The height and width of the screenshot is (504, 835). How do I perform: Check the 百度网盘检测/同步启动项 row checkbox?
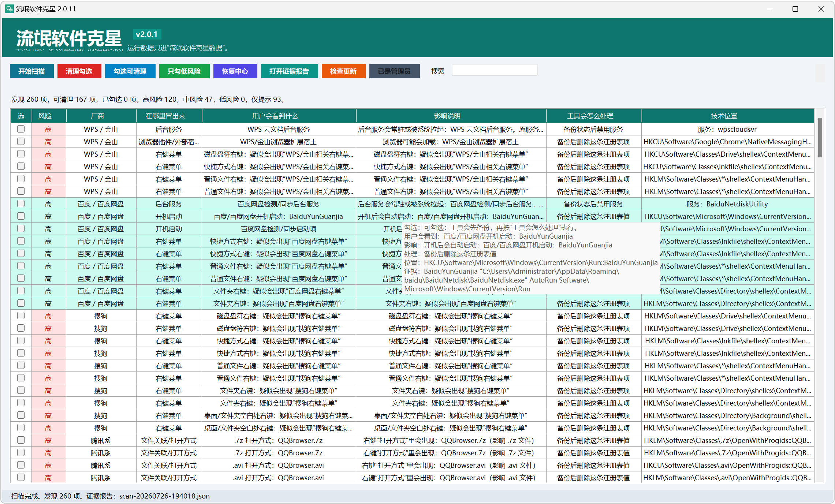(x=21, y=228)
